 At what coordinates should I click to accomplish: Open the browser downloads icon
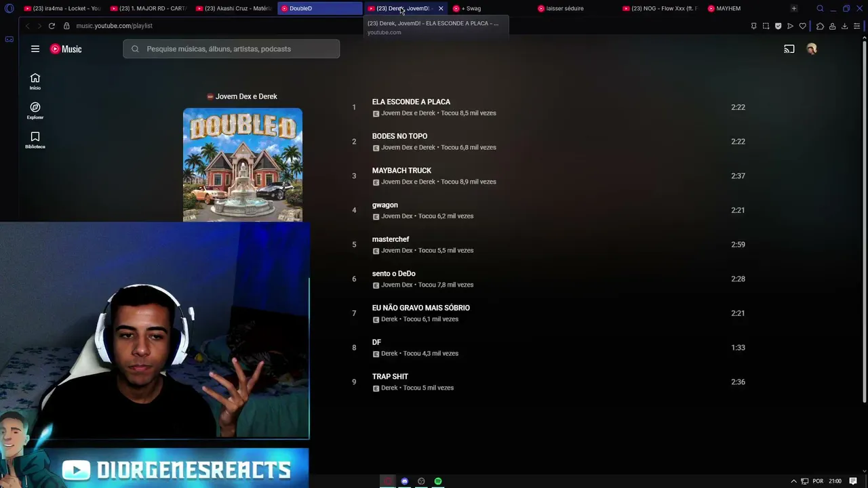844,26
